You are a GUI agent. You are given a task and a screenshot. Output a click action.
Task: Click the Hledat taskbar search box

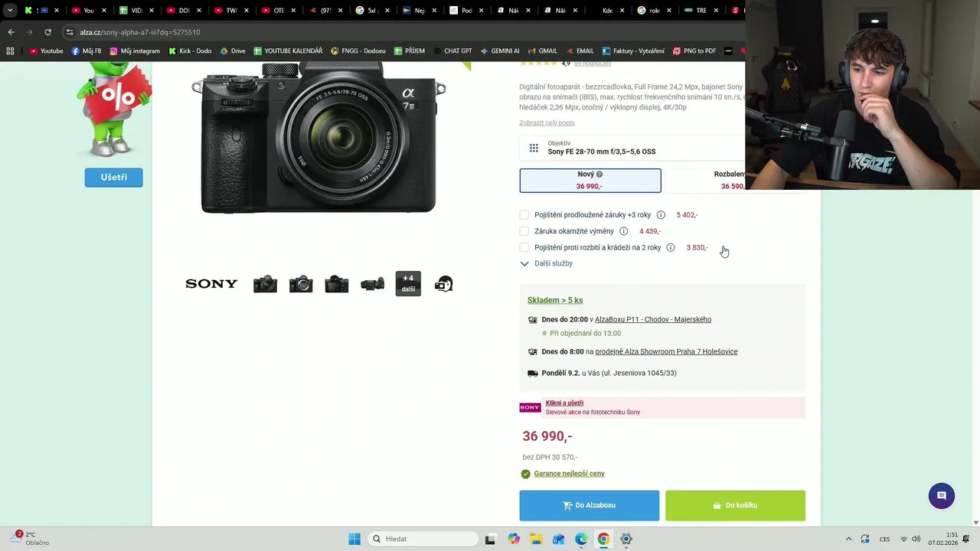point(422,539)
